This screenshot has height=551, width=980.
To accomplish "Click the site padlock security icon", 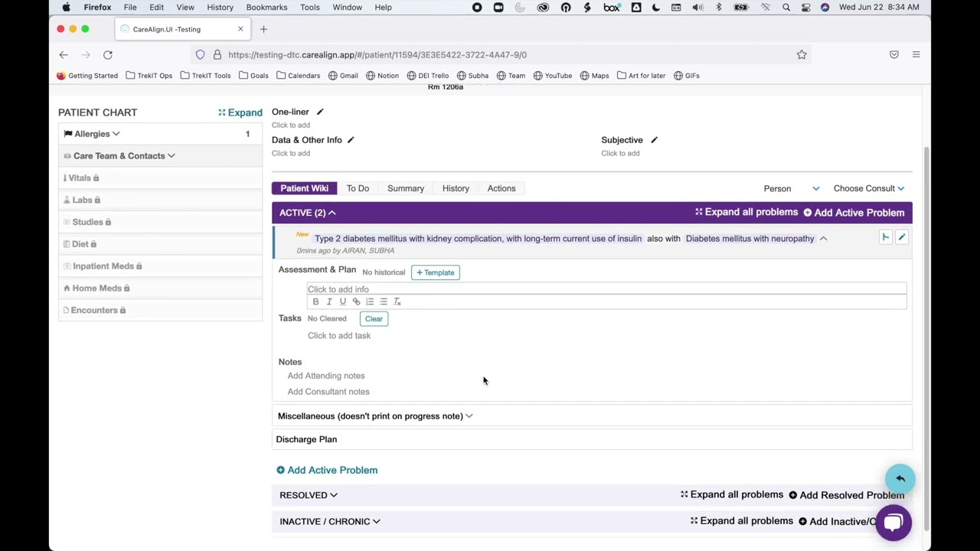I will [x=217, y=55].
